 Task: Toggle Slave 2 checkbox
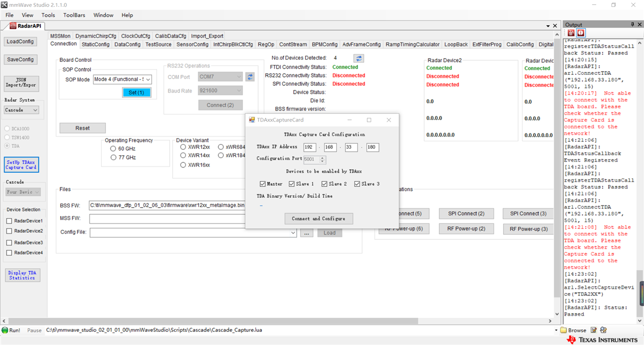(x=325, y=184)
